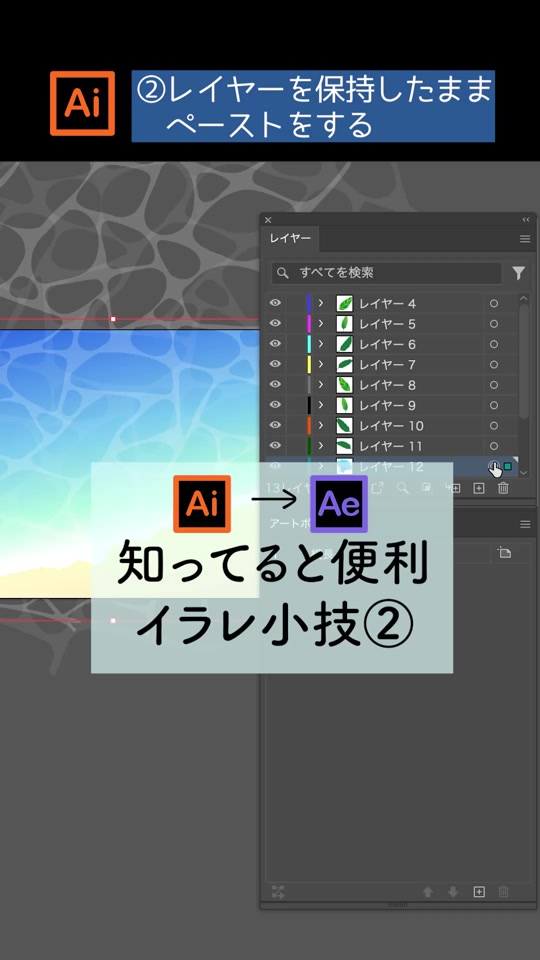Viewport: 540px width, 960px height.
Task: Toggle visibility of レイヤー 8
Action: coord(276,384)
